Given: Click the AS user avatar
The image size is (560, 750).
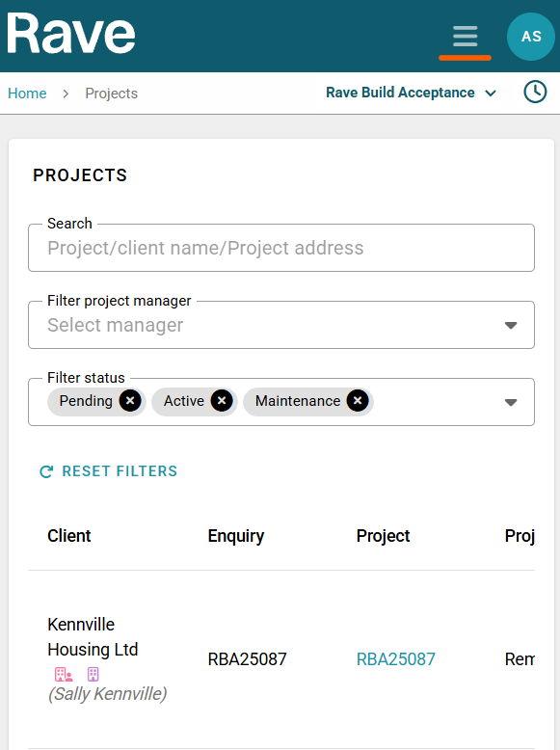Looking at the screenshot, I should [531, 37].
